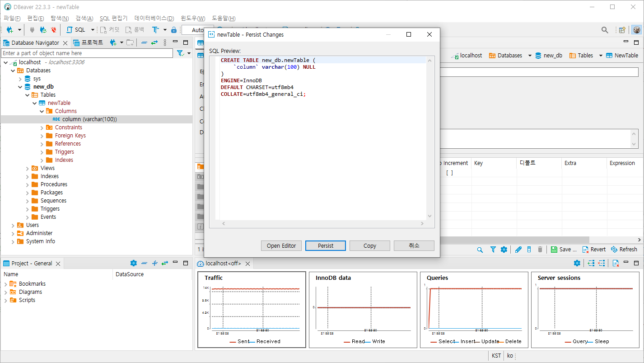Click the dashboard settings gear icon

click(x=577, y=263)
